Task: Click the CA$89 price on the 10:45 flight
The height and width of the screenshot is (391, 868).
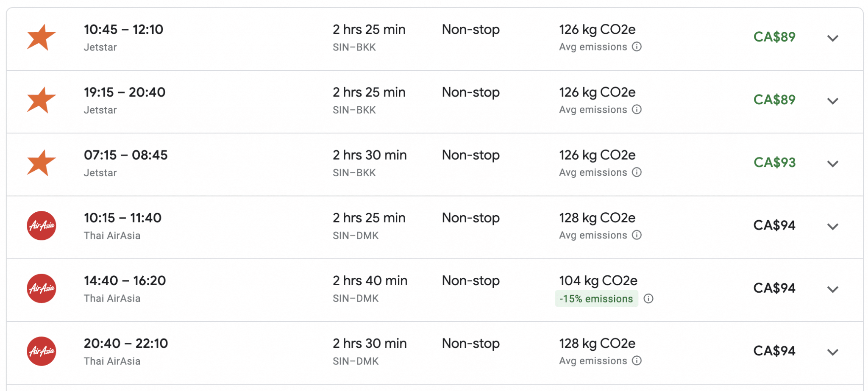Action: [773, 37]
